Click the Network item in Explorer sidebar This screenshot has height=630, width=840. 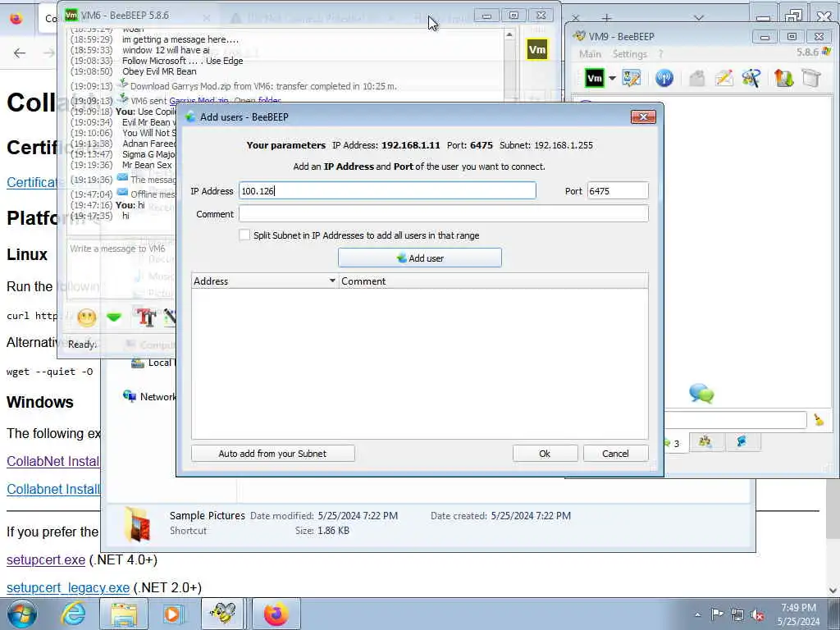pos(149,396)
